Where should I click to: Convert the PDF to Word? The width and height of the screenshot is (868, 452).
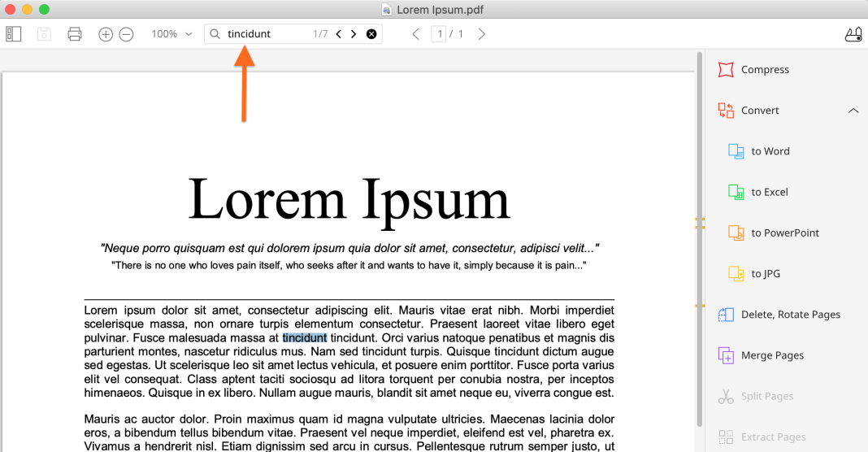point(769,151)
